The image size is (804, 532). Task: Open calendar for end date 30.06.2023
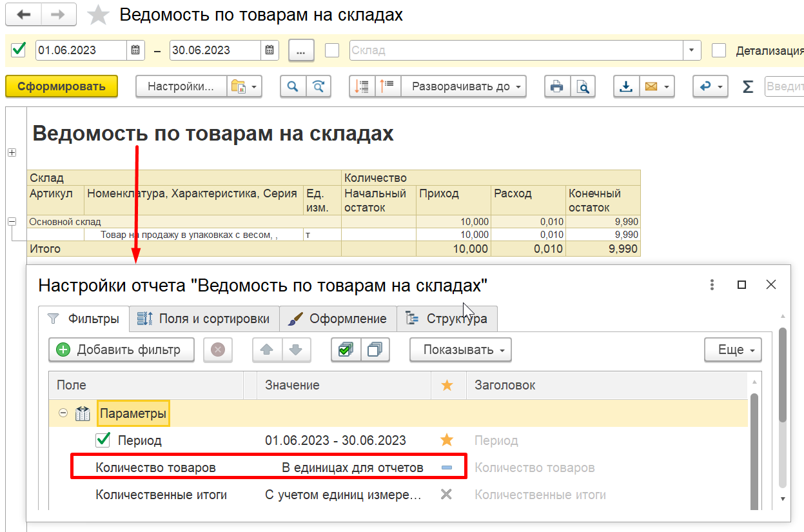click(x=270, y=50)
